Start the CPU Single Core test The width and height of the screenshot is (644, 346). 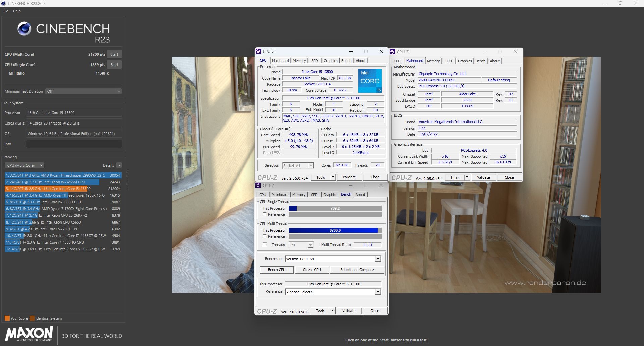(114, 65)
